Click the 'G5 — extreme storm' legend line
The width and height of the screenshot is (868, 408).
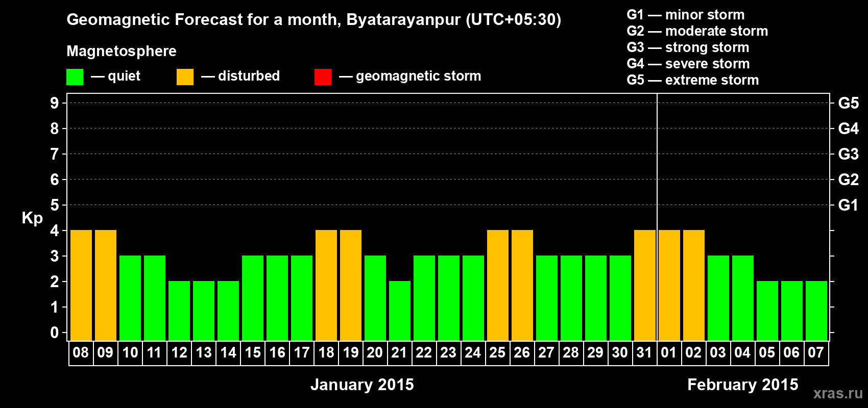[x=693, y=80]
